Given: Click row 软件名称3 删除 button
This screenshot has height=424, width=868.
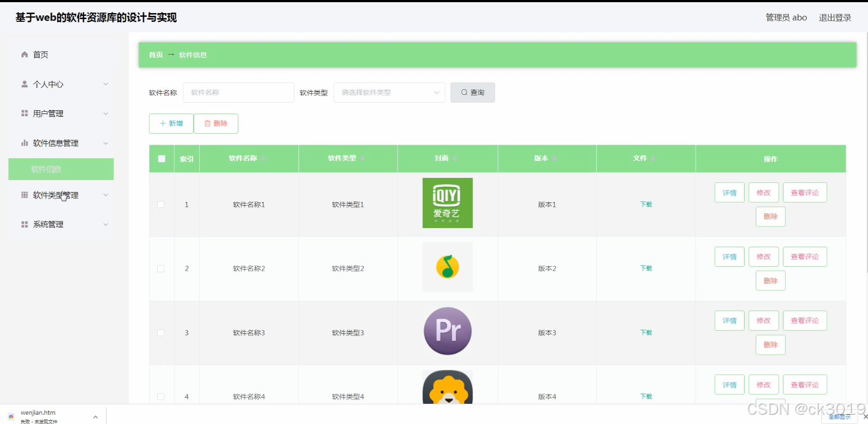Looking at the screenshot, I should tap(770, 344).
